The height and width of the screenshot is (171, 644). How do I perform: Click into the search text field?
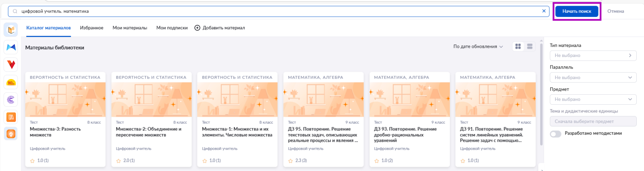(278, 11)
